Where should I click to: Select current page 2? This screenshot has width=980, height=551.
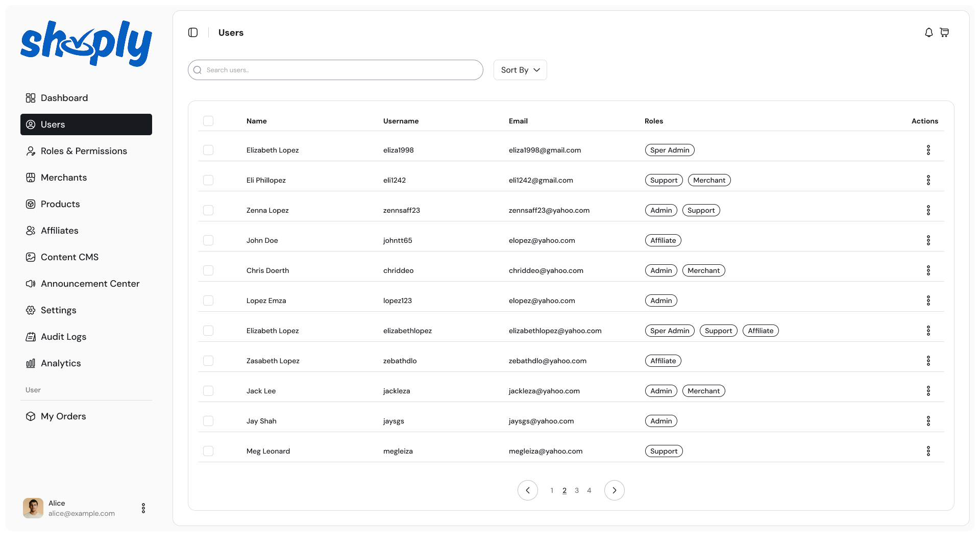point(565,490)
